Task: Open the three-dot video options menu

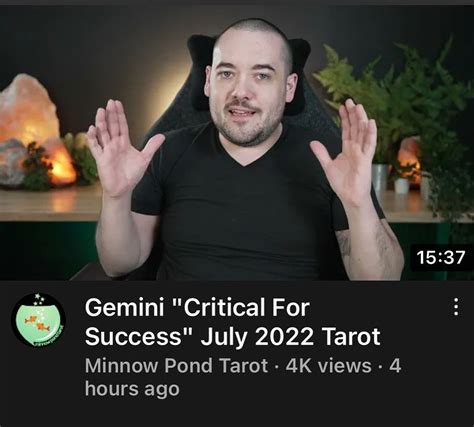Action: click(456, 307)
